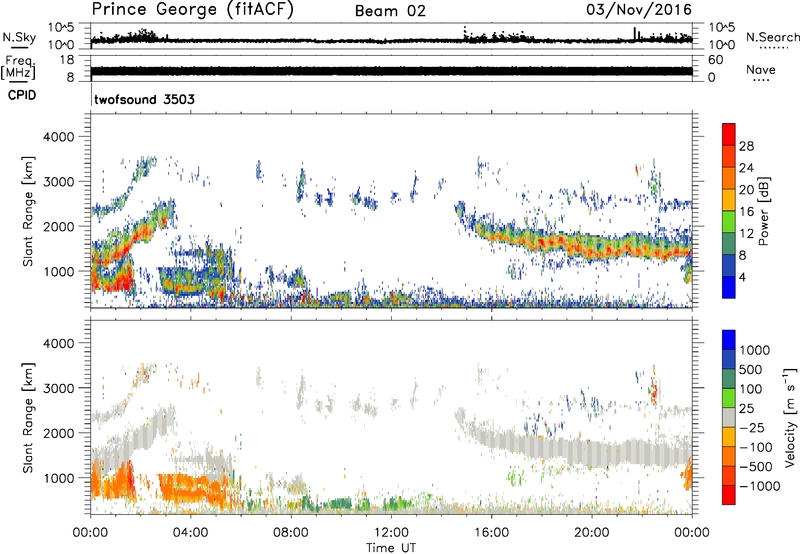Click the '-100' label on the Velocity colorbar
Image resolution: width=800 pixels, height=554 pixels.
point(756,447)
